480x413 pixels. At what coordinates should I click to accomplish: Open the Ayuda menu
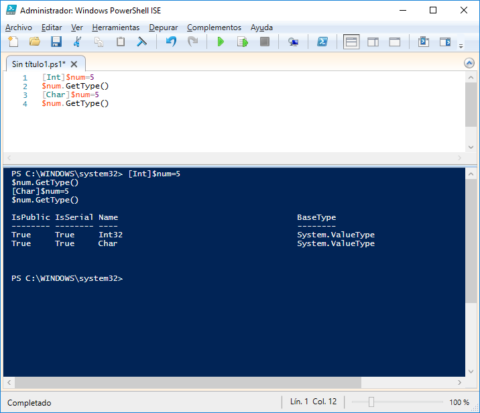(x=262, y=27)
